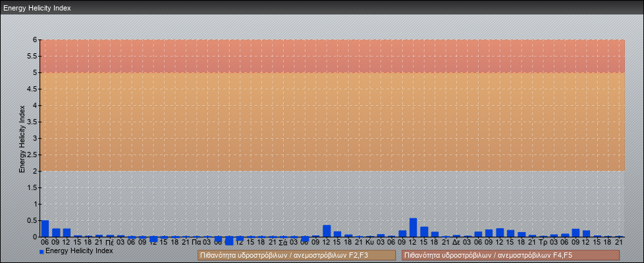The image size is (644, 263).
Task: Click the blue square legend marker
Action: pyautogui.click(x=41, y=251)
